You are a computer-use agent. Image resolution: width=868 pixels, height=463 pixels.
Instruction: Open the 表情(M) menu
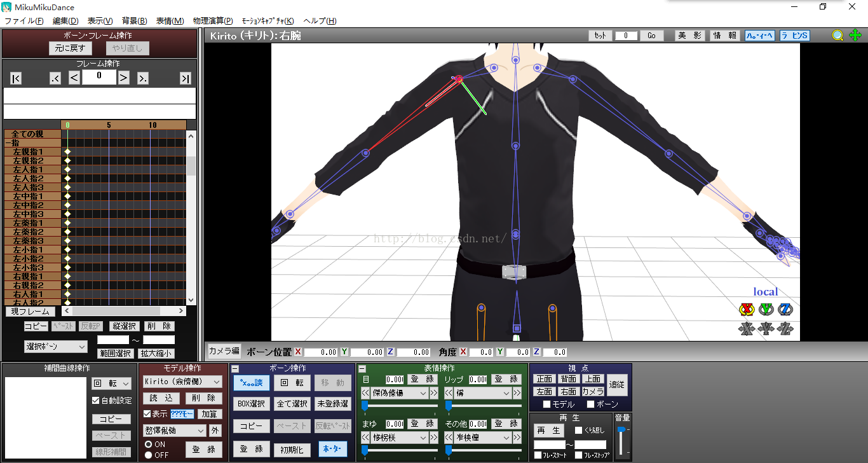170,21
